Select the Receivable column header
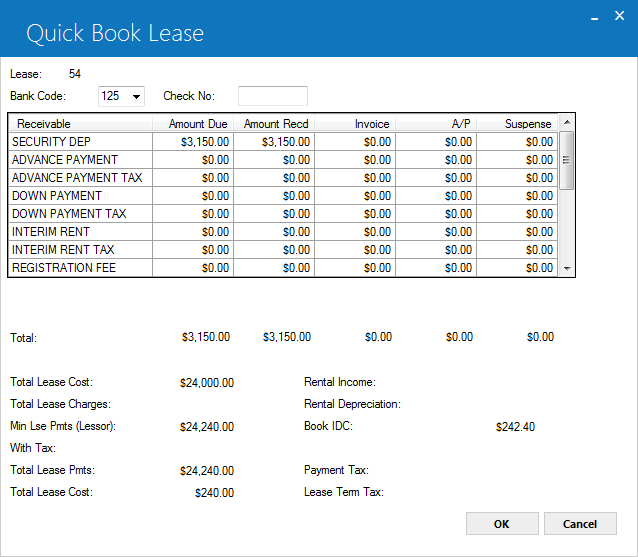The image size is (638, 557). [81, 124]
